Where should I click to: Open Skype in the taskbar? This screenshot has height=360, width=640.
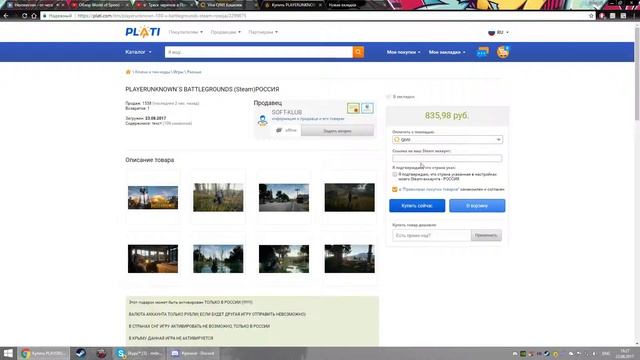pyautogui.click(x=138, y=353)
